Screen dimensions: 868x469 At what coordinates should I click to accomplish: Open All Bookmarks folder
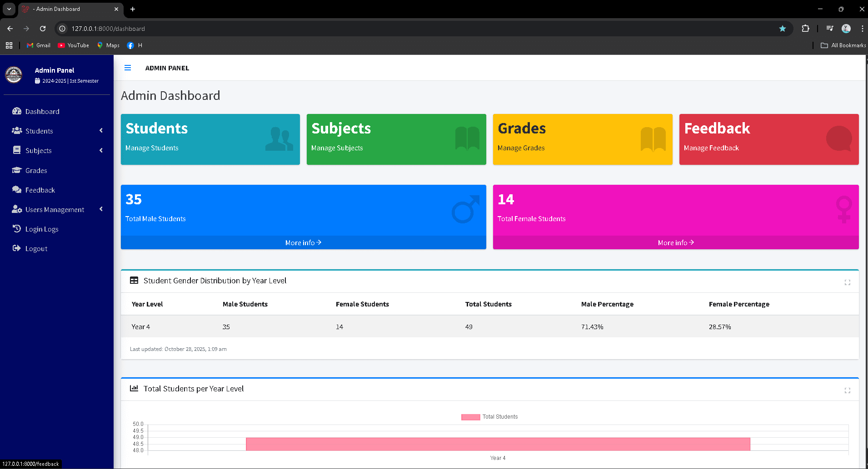click(x=843, y=45)
